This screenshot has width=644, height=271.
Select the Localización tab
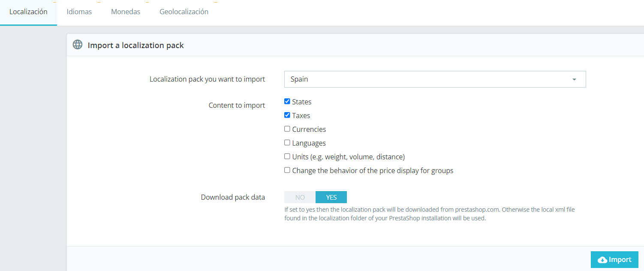(28, 12)
